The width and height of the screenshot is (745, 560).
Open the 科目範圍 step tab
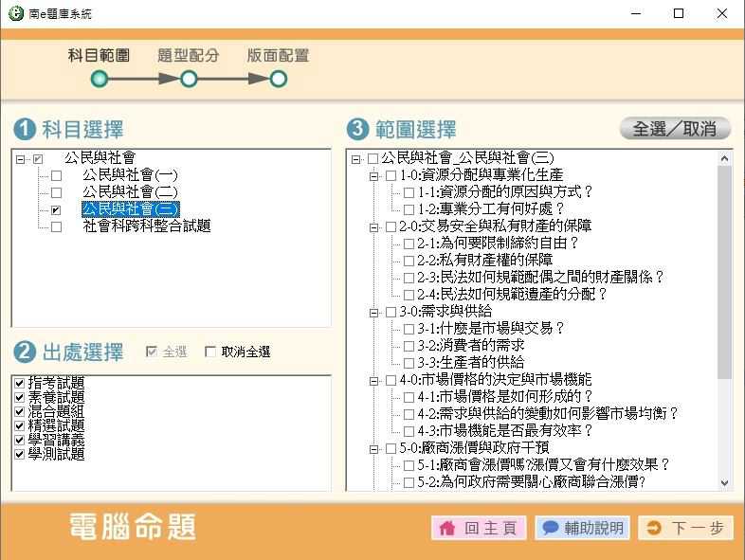(x=99, y=56)
